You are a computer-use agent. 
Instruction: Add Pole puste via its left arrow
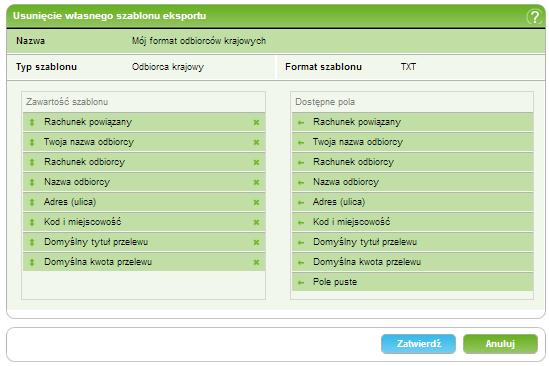click(x=300, y=282)
